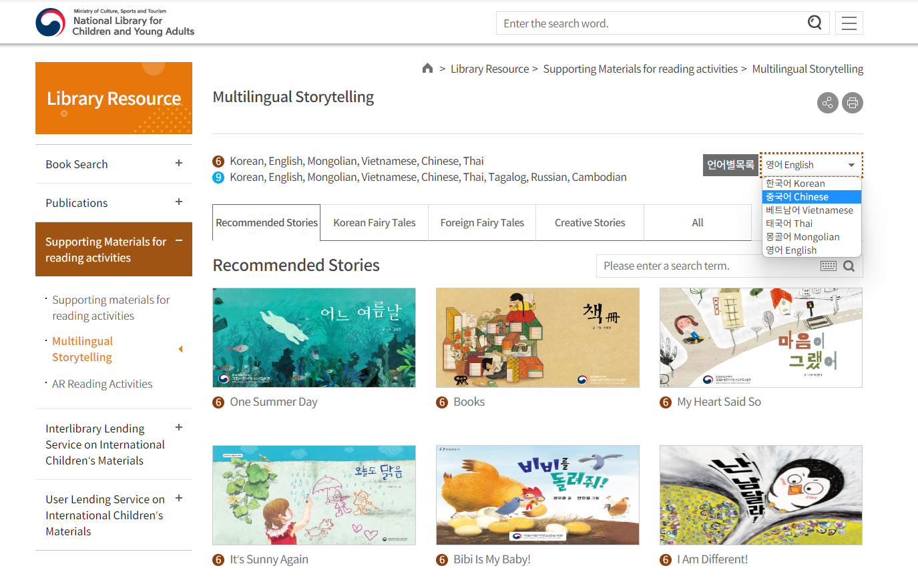This screenshot has height=588, width=918.
Task: Switch to Recommended Stories tab
Action: pyautogui.click(x=266, y=223)
